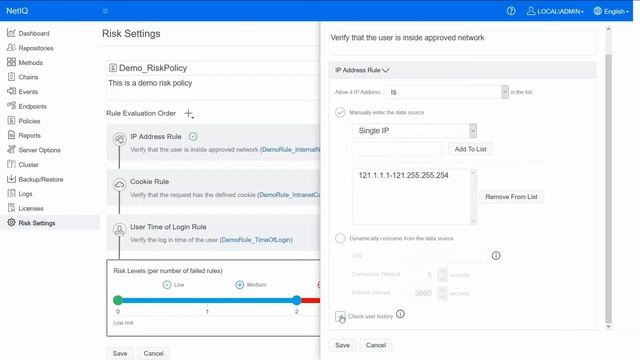Click the Server Options tools icon

pyautogui.click(x=11, y=150)
